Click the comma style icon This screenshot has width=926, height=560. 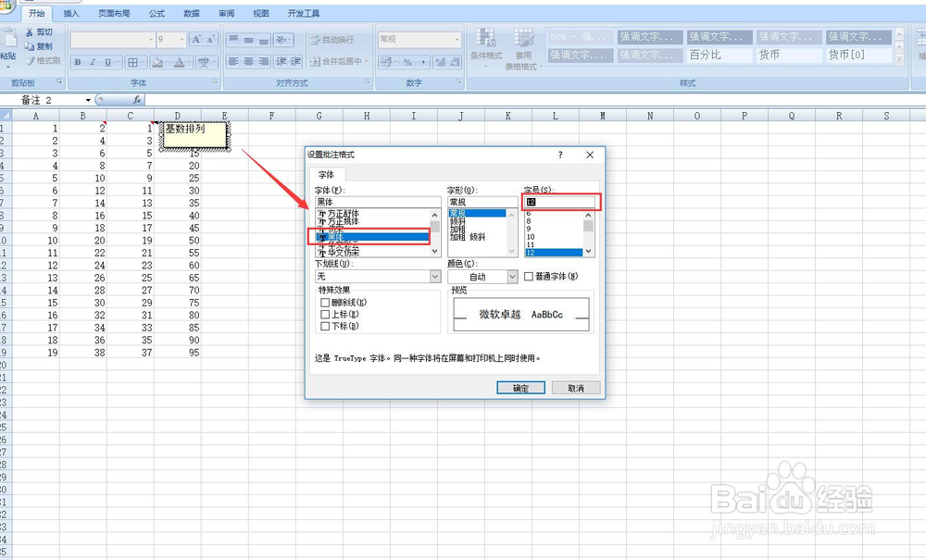tap(423, 62)
